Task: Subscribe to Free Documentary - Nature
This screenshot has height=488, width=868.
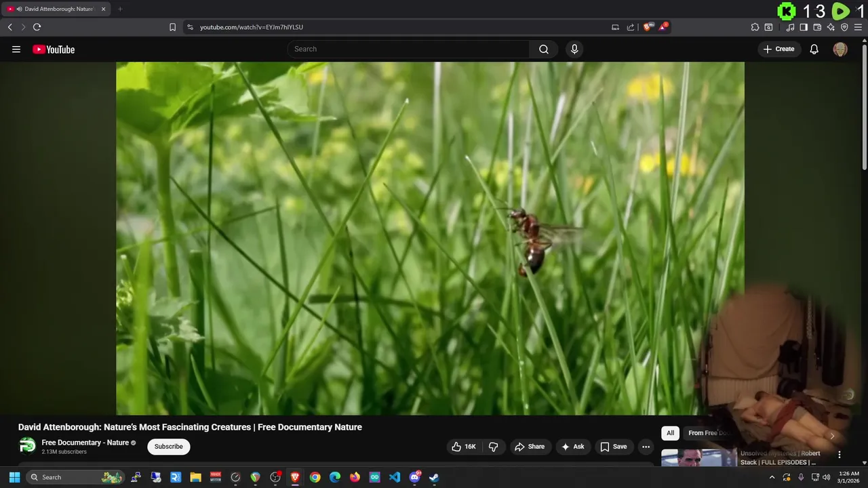Action: pos(169,447)
